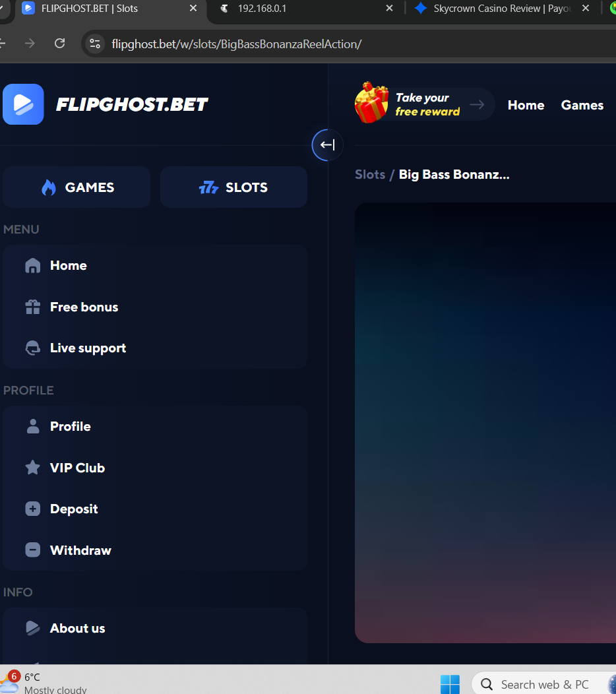
Task: Open the Profile person icon
Action: tap(33, 426)
